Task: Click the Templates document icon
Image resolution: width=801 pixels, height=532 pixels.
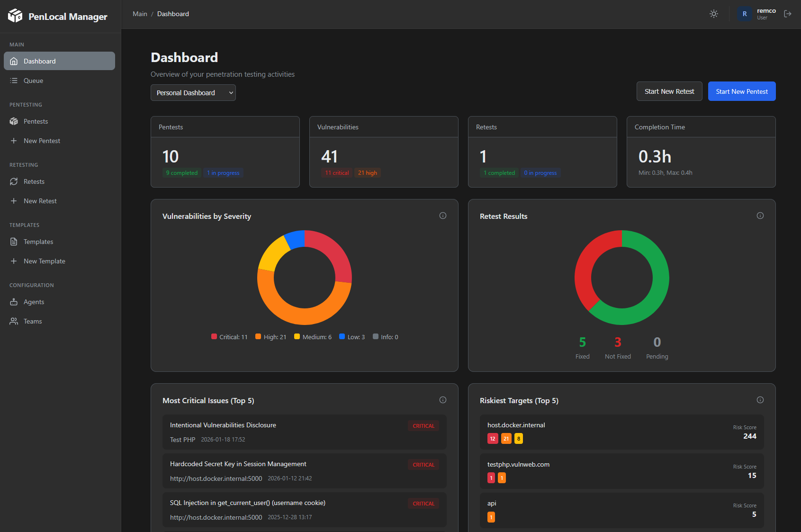Action: click(x=14, y=242)
